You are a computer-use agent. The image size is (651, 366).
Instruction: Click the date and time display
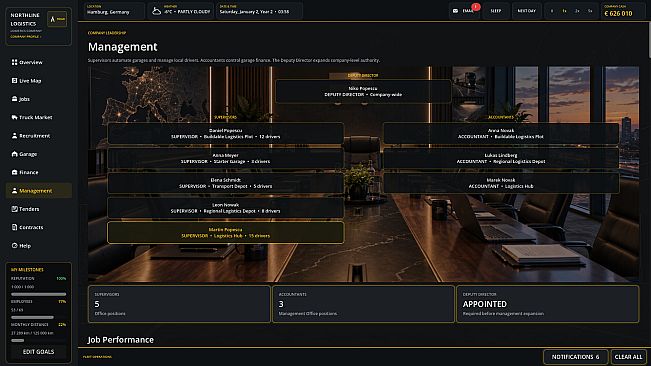click(x=259, y=11)
